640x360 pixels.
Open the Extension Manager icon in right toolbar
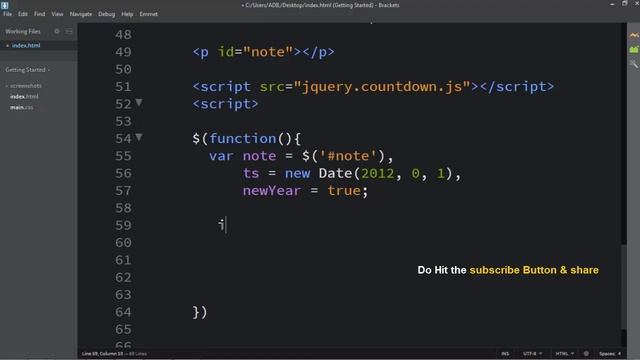(633, 49)
